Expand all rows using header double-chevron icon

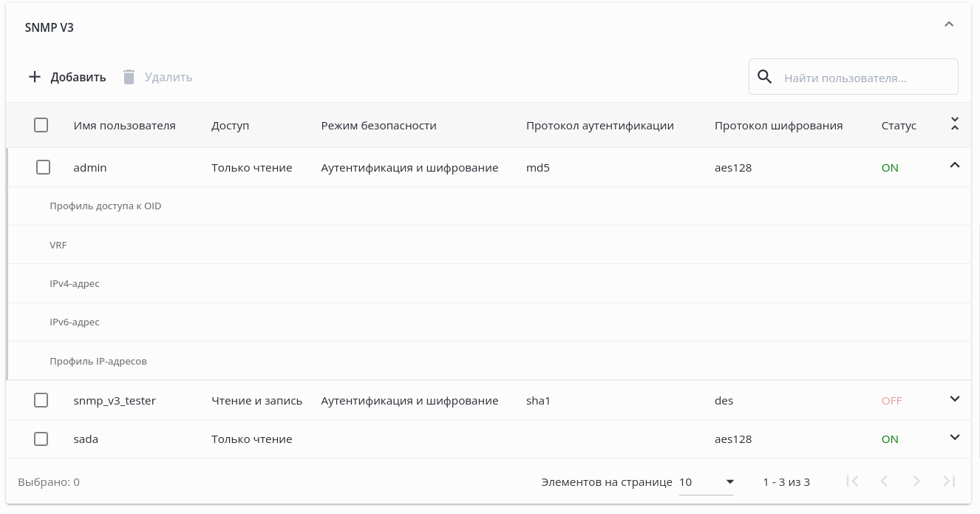[954, 124]
